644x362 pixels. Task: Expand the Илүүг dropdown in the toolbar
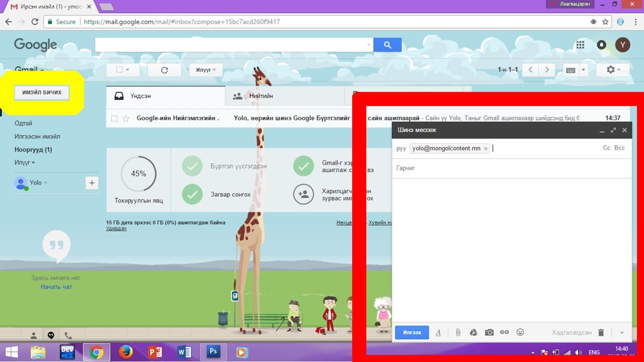(x=206, y=70)
